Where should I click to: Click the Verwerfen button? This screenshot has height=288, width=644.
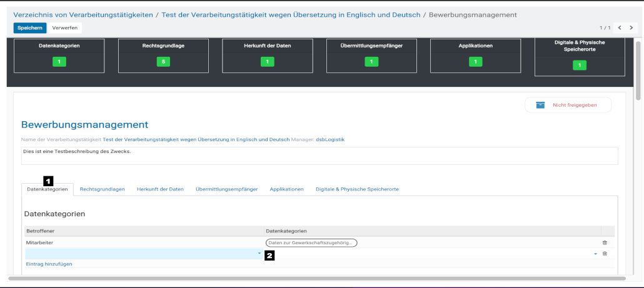[65, 28]
